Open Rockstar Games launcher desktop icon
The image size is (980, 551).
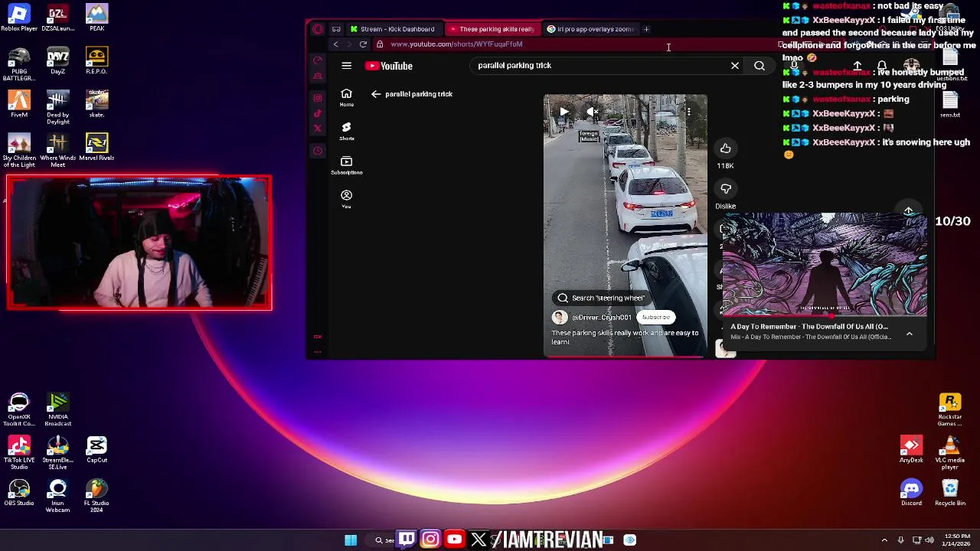point(949,409)
